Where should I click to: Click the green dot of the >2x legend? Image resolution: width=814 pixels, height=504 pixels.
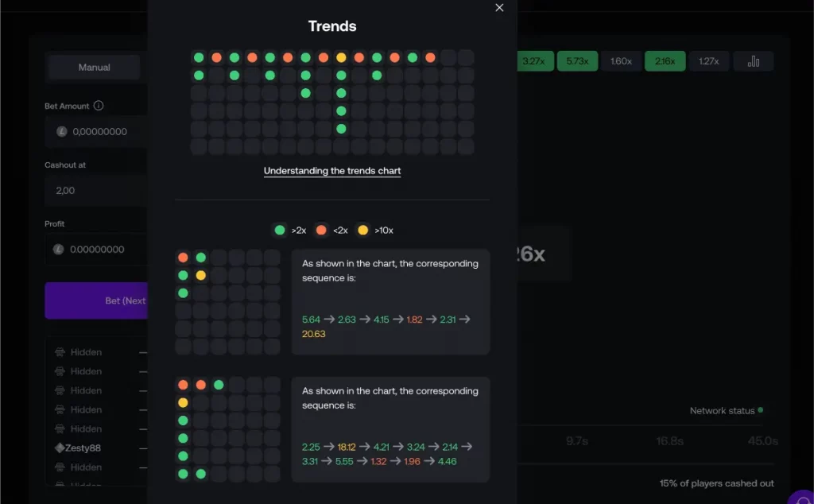point(280,230)
